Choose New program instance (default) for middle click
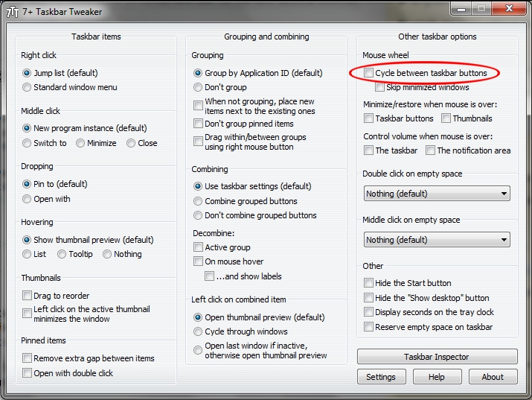Viewport: 532px width, 400px height. tap(27, 128)
